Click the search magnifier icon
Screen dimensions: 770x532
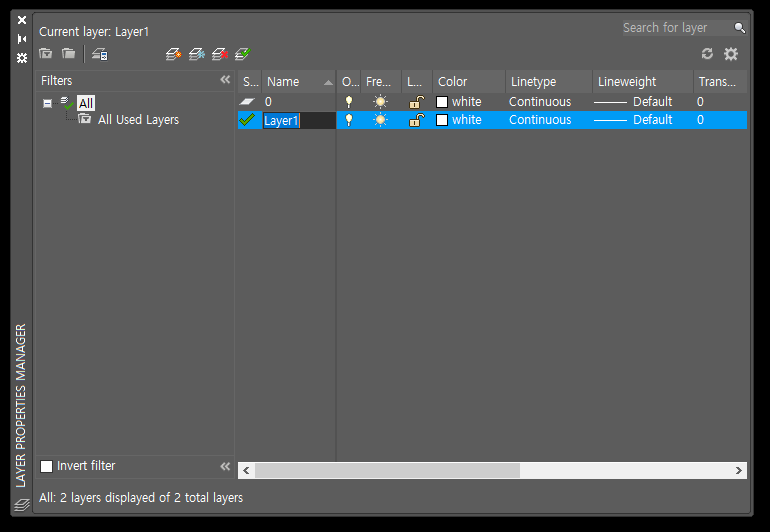point(740,28)
